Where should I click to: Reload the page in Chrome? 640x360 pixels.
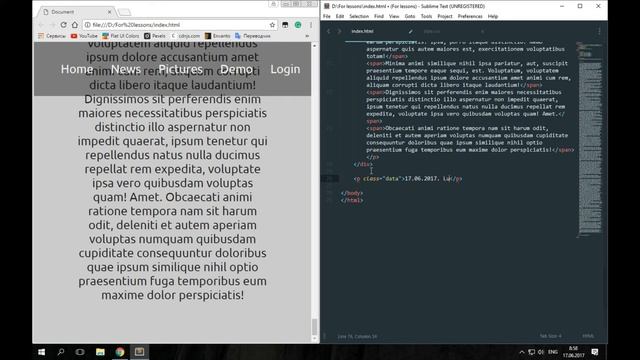click(x=63, y=25)
